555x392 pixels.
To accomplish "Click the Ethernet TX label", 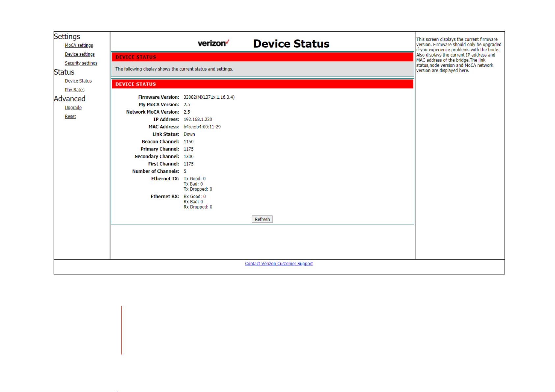I will coord(165,179).
